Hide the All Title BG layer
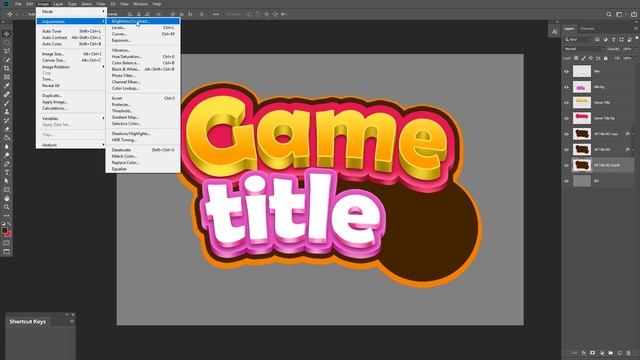This screenshot has width=640, height=360. tap(567, 150)
